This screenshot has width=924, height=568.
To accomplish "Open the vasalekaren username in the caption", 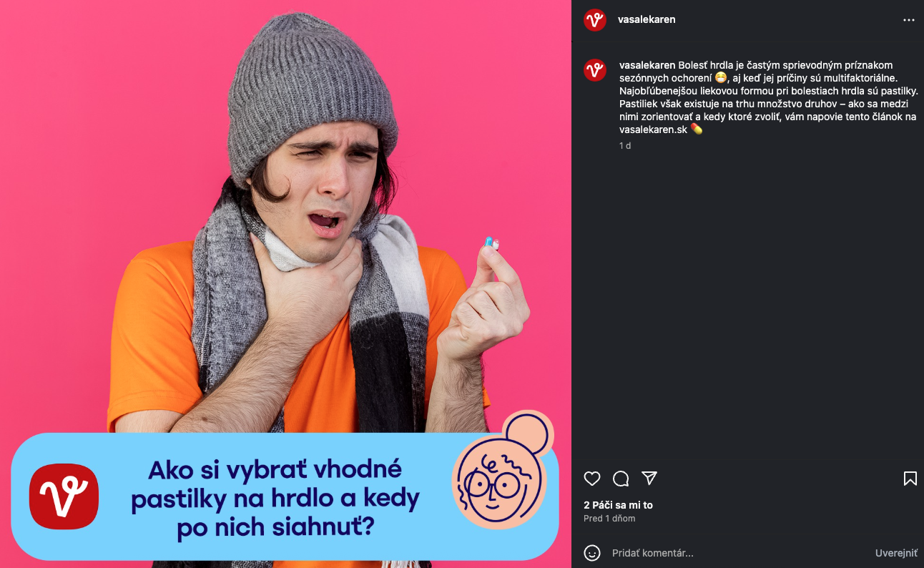I will pos(647,65).
